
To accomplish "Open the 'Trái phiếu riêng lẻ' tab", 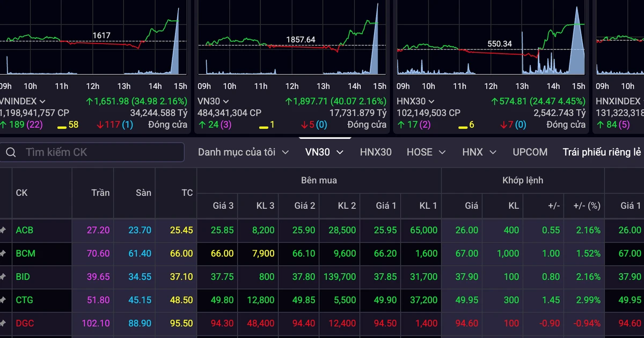I will click(x=602, y=152).
